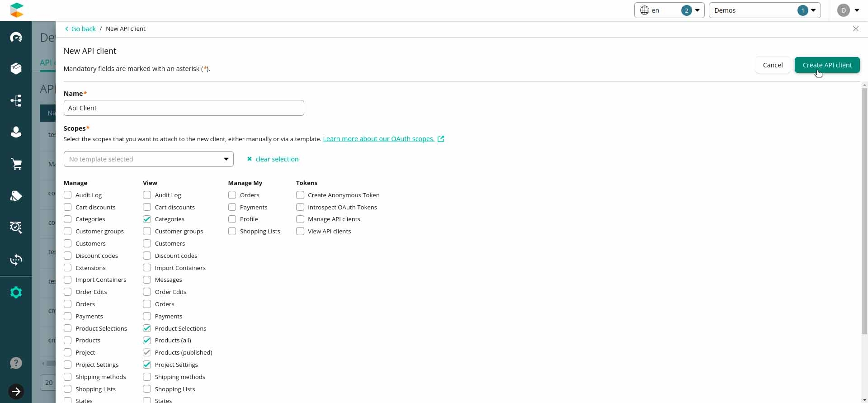This screenshot has height=403, width=868.
Task: Expand the sidebar with the arrow button
Action: [16, 392]
